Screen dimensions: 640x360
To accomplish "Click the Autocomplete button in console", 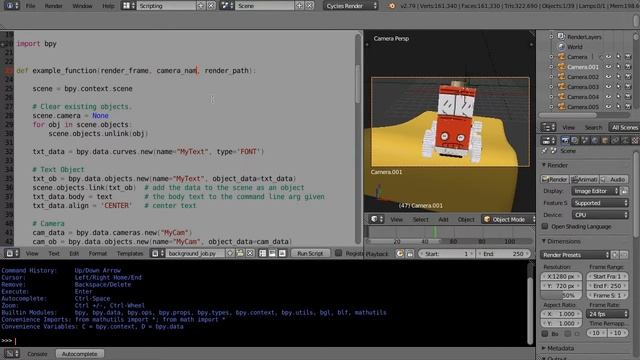I will tap(80, 354).
